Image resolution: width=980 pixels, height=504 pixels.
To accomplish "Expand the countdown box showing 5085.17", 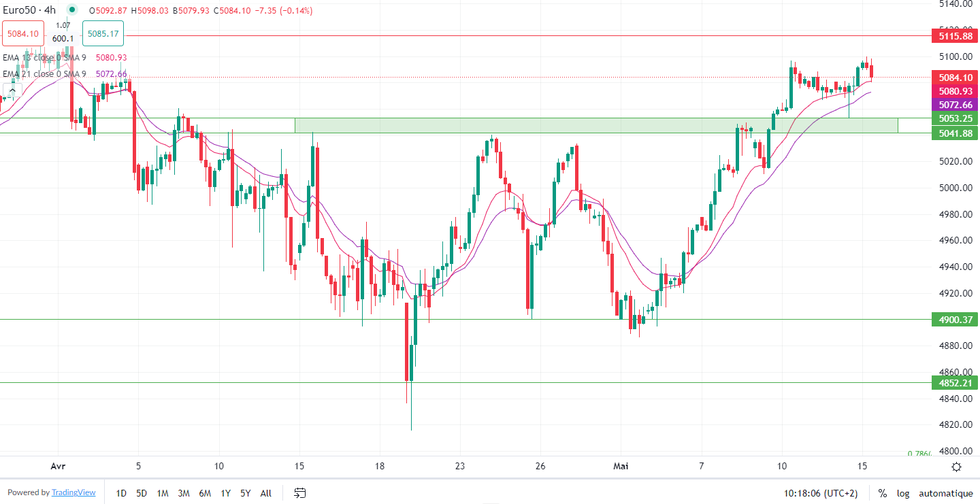I will pyautogui.click(x=102, y=32).
